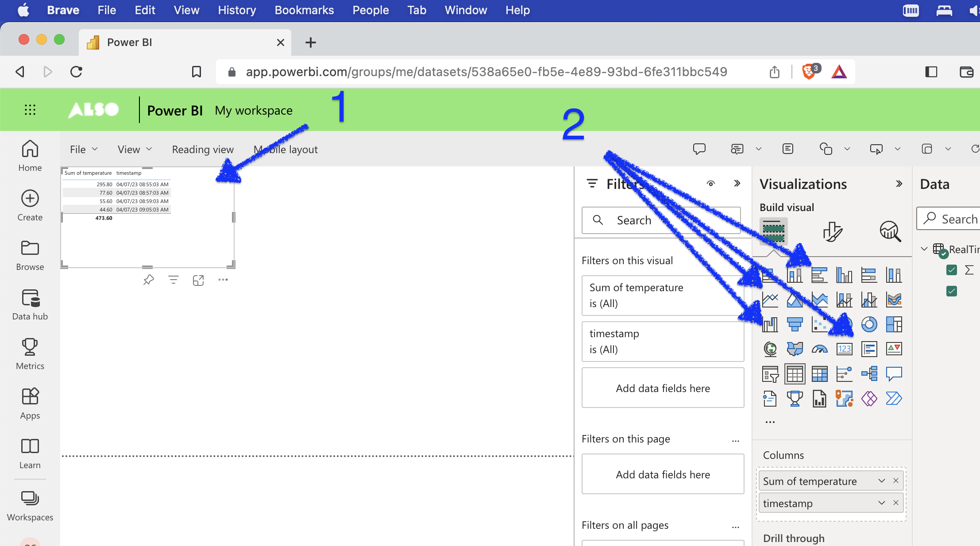
Task: Choose the gauge visualization icon
Action: (819, 349)
